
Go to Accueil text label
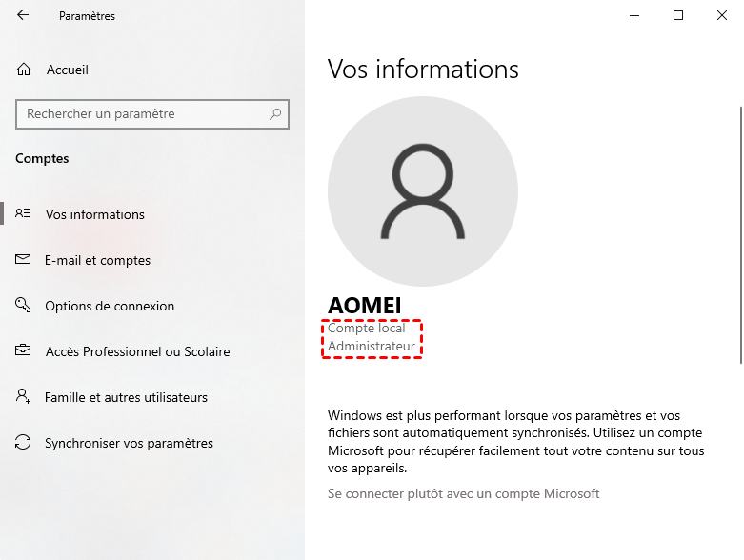tap(67, 70)
